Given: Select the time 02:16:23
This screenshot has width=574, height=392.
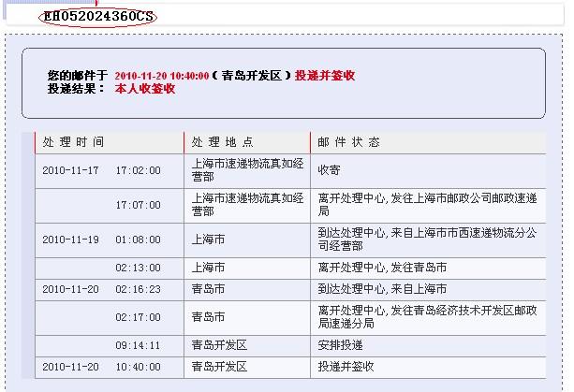Looking at the screenshot, I should pyautogui.click(x=138, y=289).
